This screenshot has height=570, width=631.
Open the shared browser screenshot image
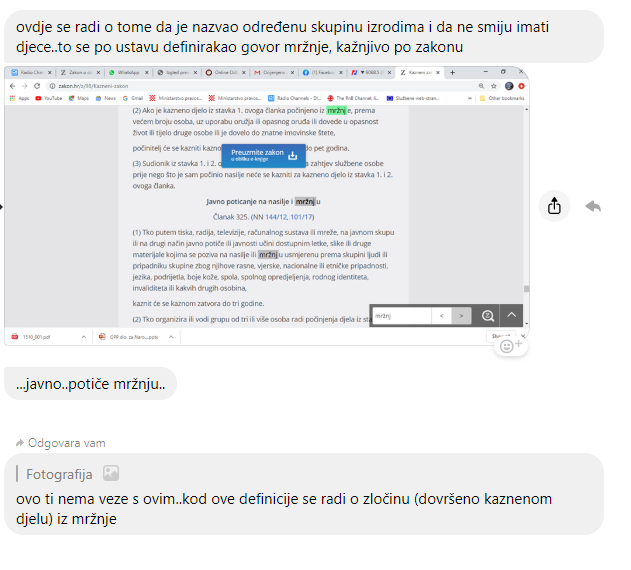266,206
